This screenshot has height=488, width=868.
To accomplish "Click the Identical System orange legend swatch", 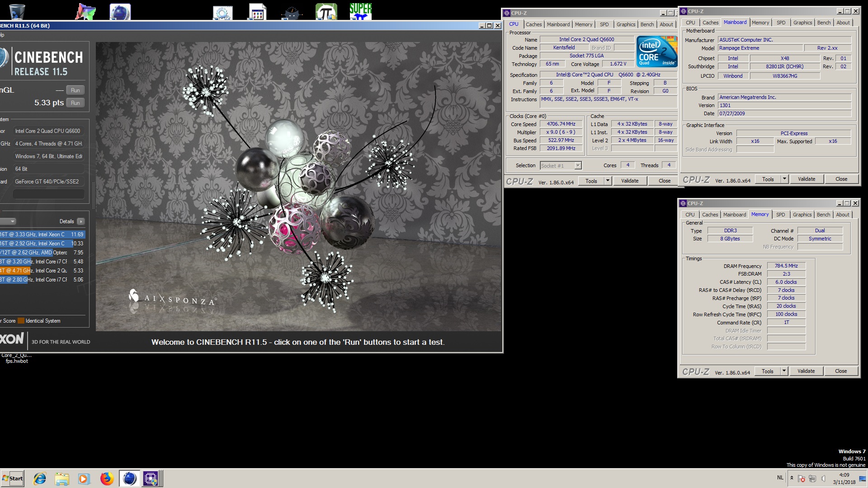I will (x=21, y=321).
